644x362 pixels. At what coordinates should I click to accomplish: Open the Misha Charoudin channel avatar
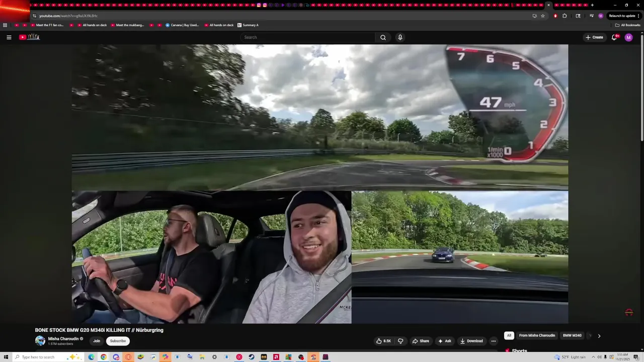tap(40, 341)
